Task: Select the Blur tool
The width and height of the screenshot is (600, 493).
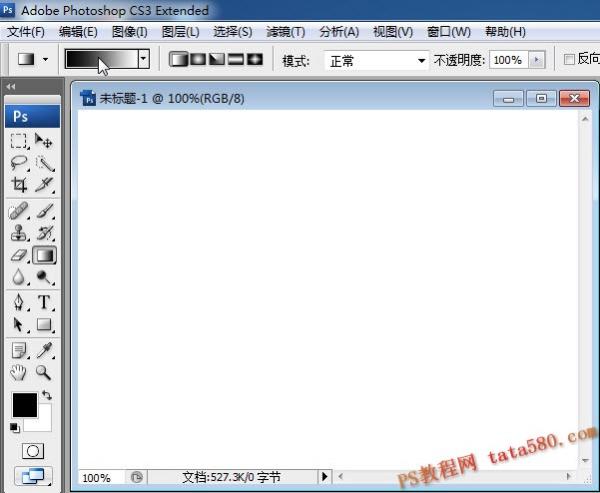Action: click(x=18, y=277)
